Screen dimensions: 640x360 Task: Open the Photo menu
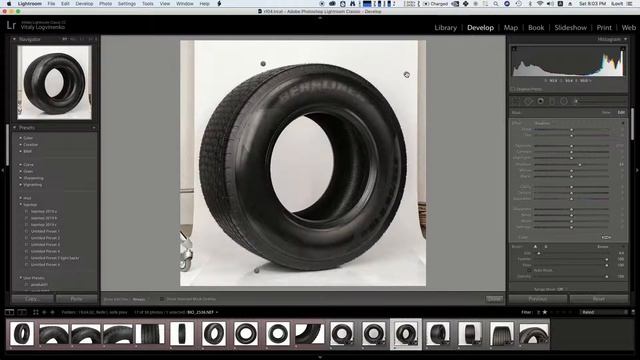pyautogui.click(x=105, y=4)
